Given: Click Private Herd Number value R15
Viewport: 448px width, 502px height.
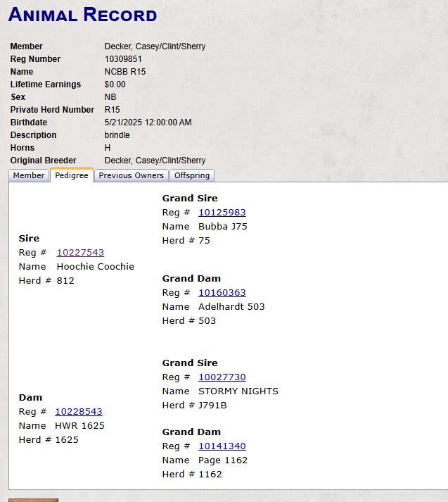Looking at the screenshot, I should click(x=113, y=110).
